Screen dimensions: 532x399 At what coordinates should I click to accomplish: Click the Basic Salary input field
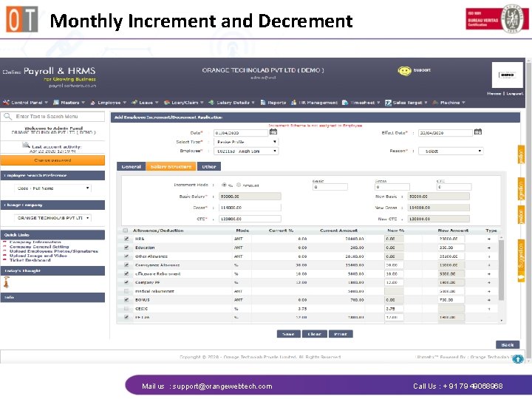point(250,197)
